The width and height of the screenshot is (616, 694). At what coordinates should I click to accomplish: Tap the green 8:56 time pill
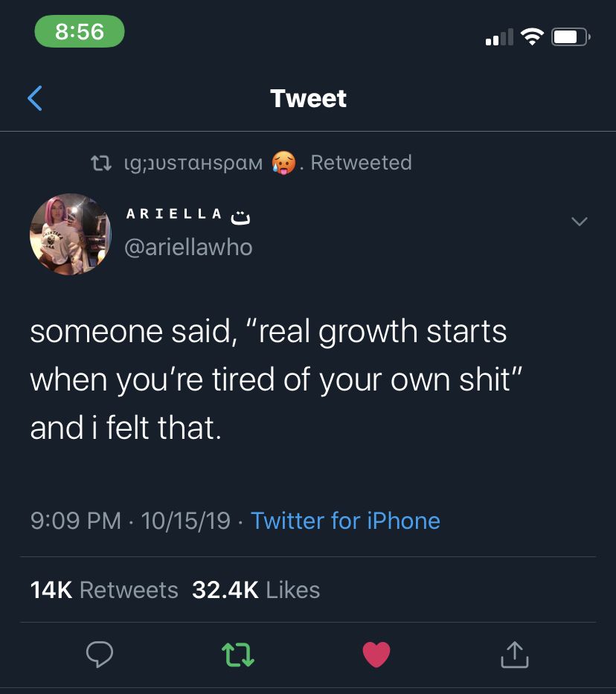(x=80, y=31)
